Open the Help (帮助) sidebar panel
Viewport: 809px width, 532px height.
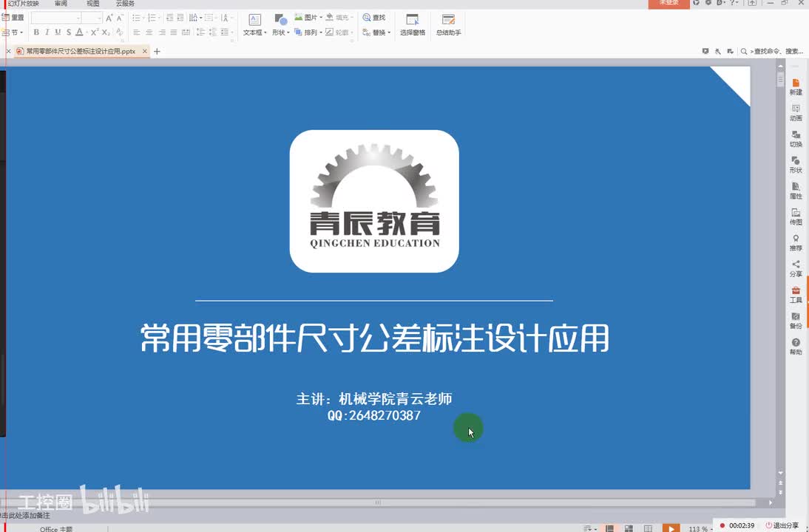click(796, 347)
